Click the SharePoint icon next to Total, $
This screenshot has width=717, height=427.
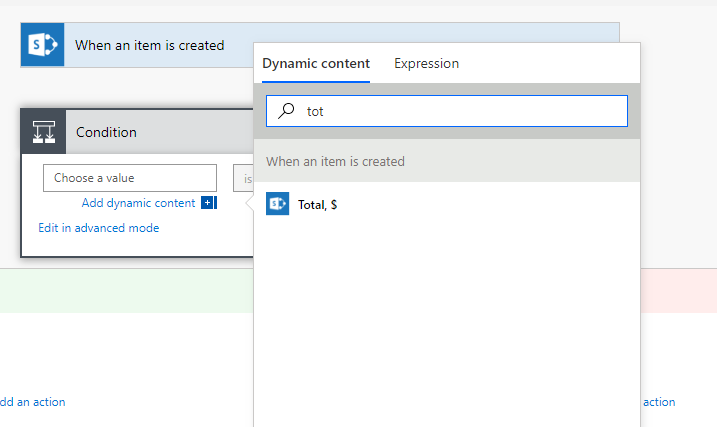[x=278, y=204]
